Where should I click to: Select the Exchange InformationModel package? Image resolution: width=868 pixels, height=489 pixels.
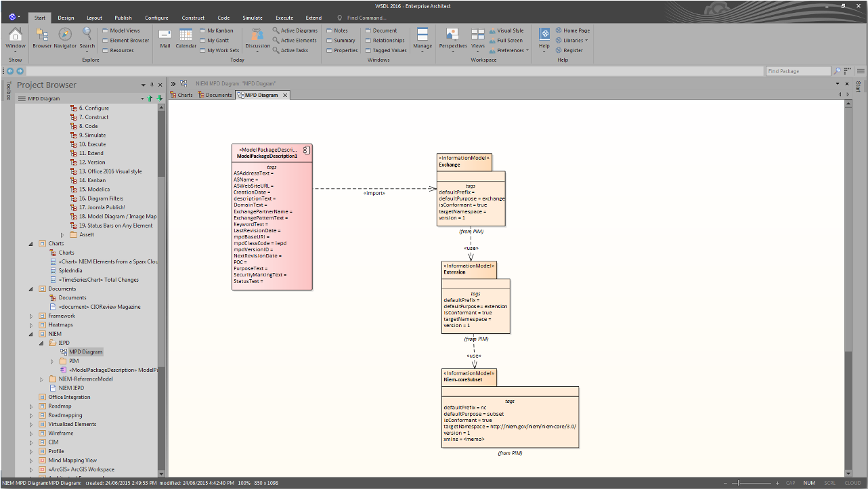tap(471, 189)
